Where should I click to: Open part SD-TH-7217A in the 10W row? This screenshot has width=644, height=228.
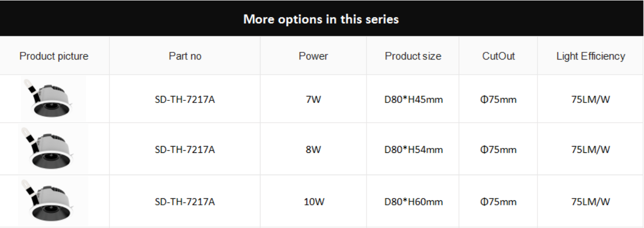click(x=185, y=202)
